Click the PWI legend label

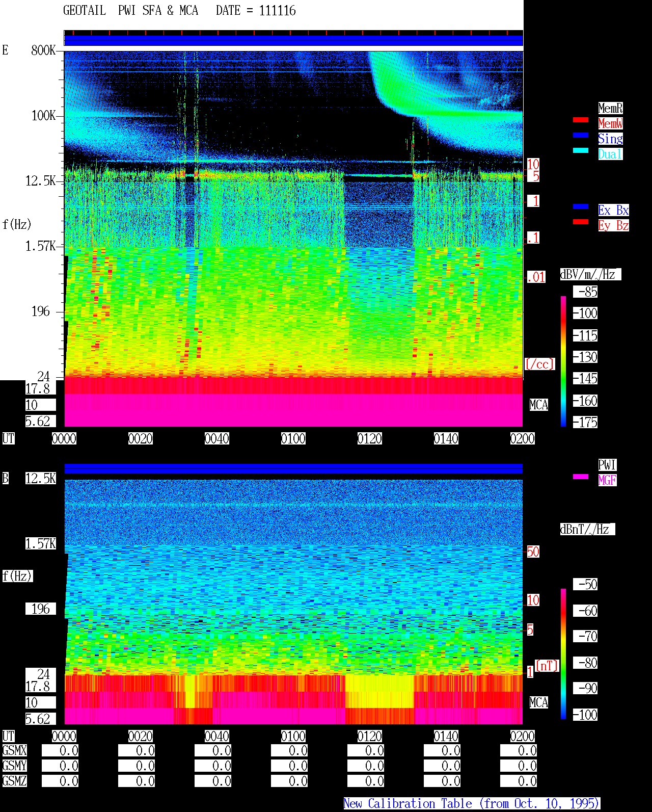pyautogui.click(x=607, y=465)
